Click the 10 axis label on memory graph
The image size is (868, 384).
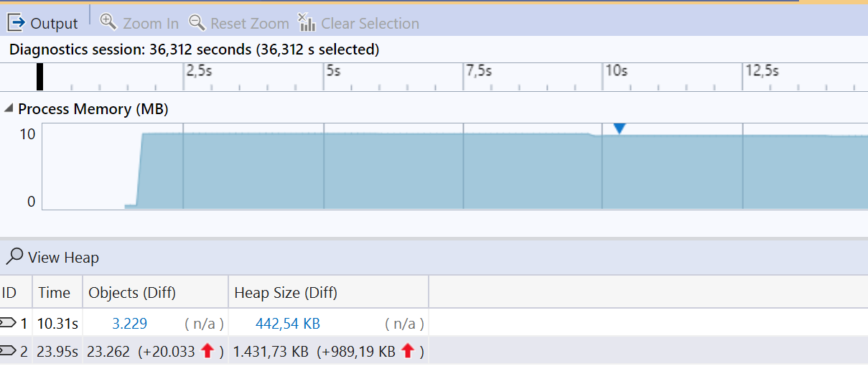pyautogui.click(x=27, y=134)
